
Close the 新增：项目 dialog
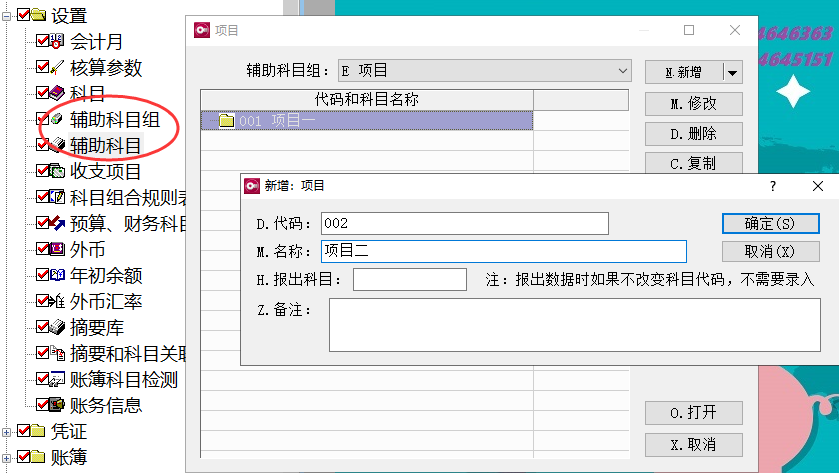pos(818,186)
